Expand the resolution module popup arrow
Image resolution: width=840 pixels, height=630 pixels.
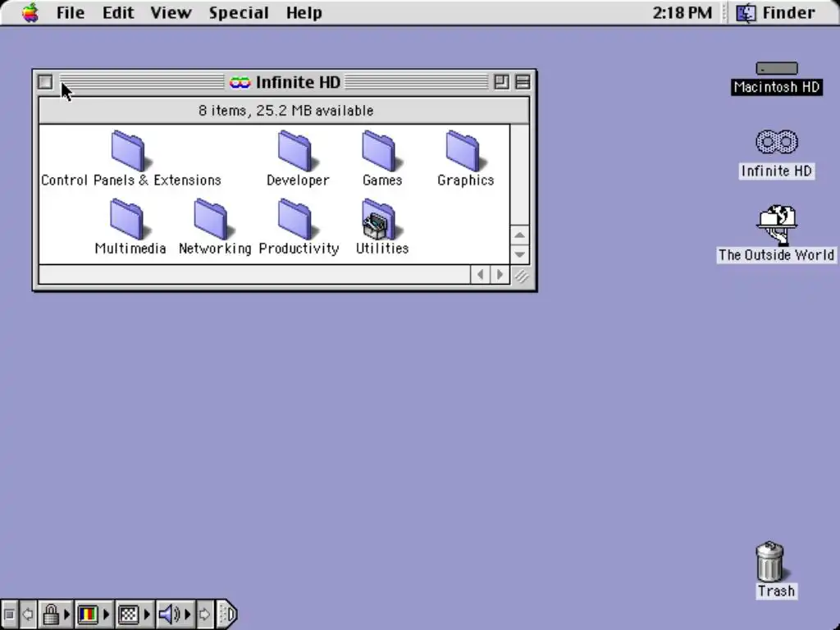[148, 614]
